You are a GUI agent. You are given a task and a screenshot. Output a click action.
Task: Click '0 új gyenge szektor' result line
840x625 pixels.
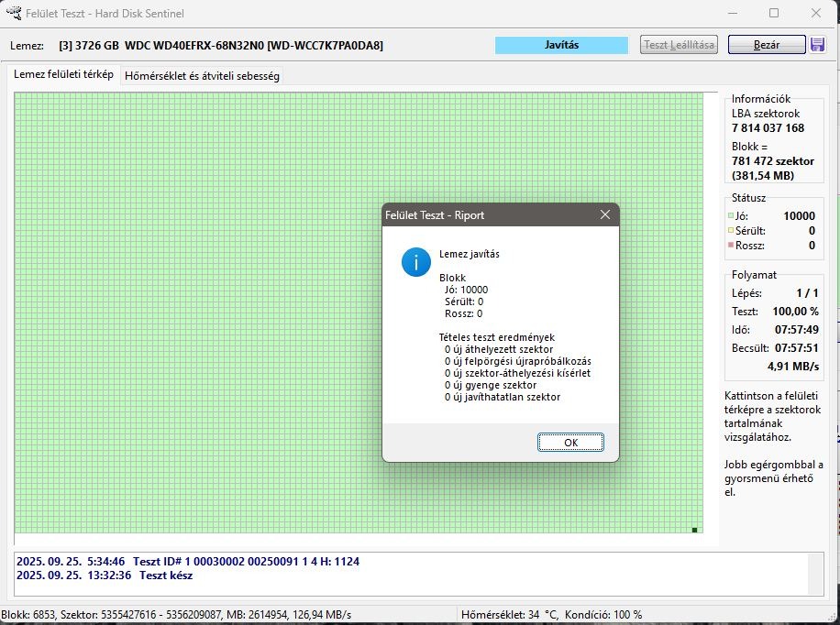(491, 385)
